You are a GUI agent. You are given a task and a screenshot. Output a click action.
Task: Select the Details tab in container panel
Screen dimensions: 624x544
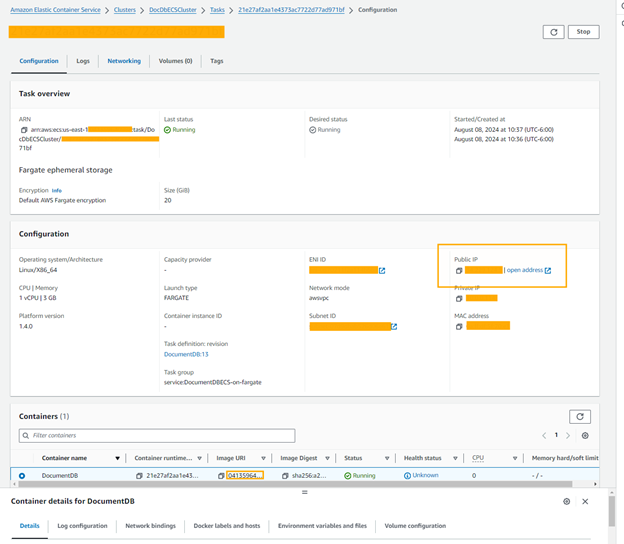[x=29, y=526]
